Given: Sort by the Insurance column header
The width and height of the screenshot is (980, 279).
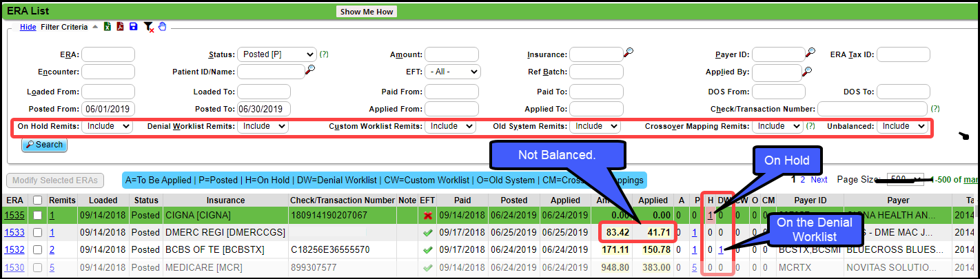Looking at the screenshot, I should coord(225,200).
